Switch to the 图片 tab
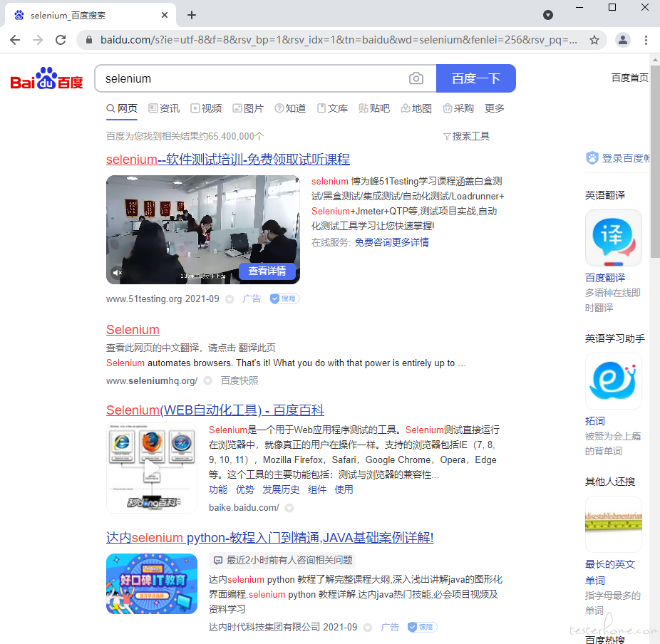Viewport: 660px width, 644px height. [248, 108]
